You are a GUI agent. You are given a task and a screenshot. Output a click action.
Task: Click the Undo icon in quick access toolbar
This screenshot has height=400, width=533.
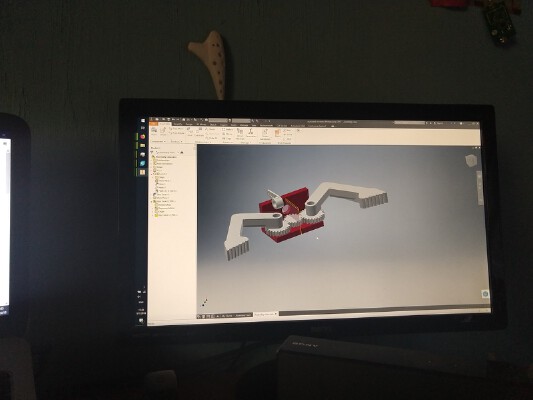(x=173, y=120)
